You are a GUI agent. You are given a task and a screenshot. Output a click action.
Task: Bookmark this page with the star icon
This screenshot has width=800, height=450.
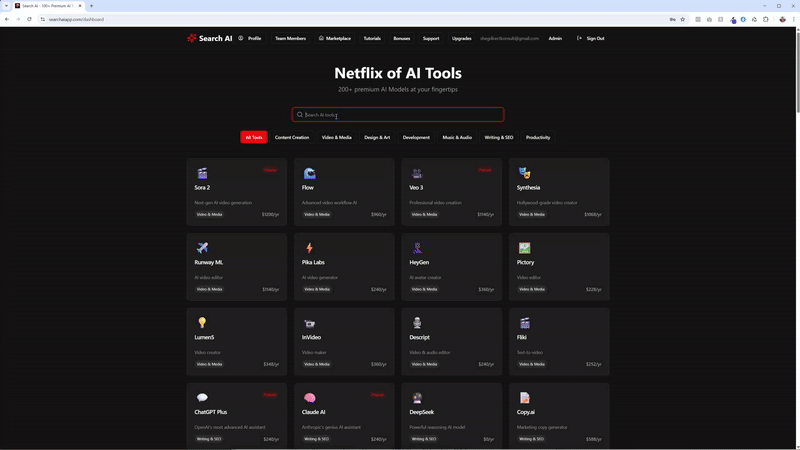tap(683, 19)
